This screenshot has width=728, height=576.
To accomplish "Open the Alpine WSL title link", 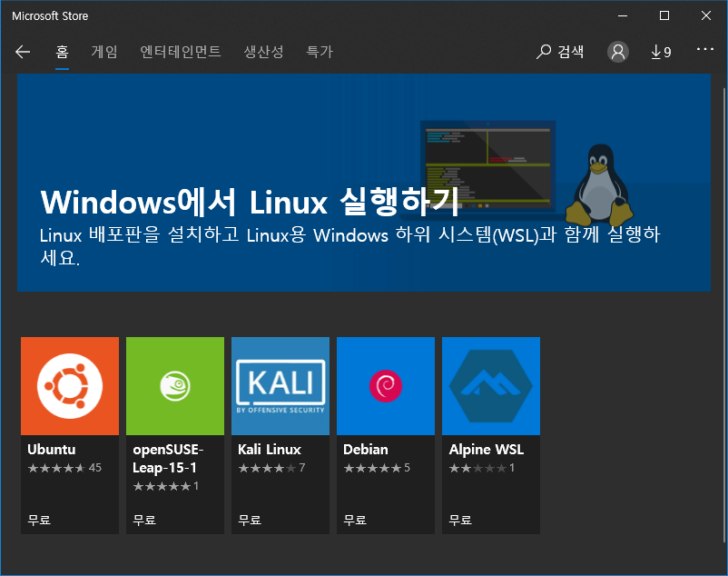I will 487,450.
